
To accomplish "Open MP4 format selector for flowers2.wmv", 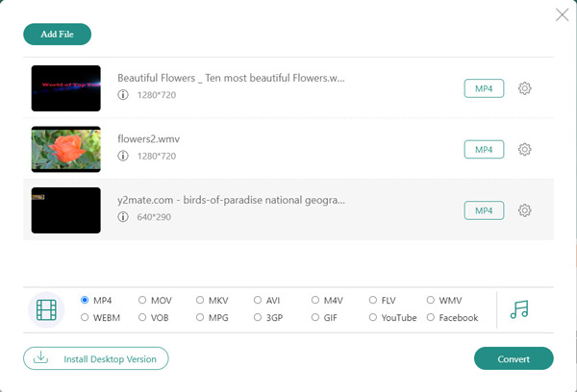I will 484,149.
